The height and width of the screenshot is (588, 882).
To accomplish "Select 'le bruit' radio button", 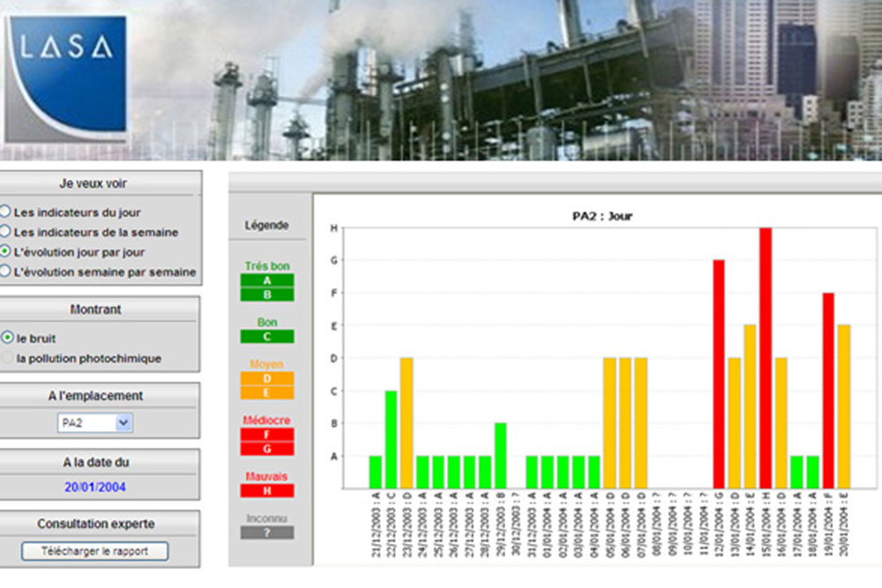I will [x=8, y=338].
